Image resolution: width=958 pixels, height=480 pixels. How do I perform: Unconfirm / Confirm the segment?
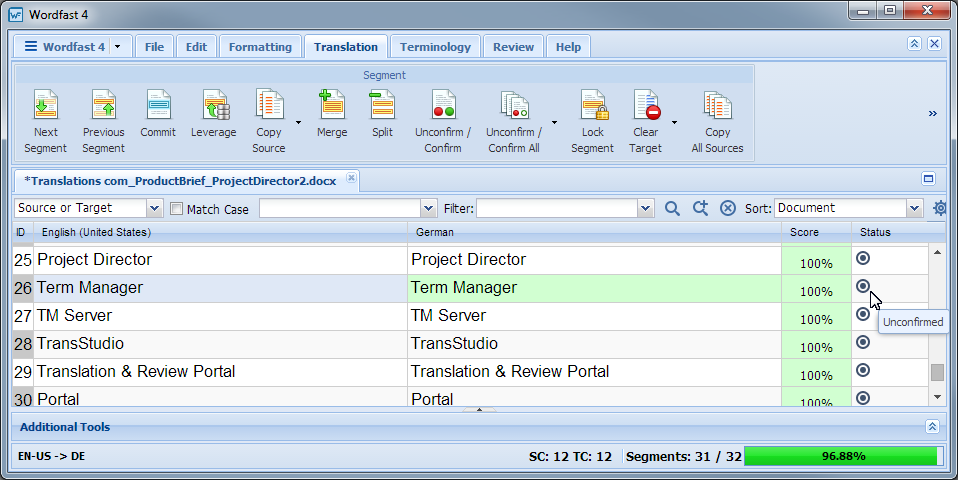point(443,121)
